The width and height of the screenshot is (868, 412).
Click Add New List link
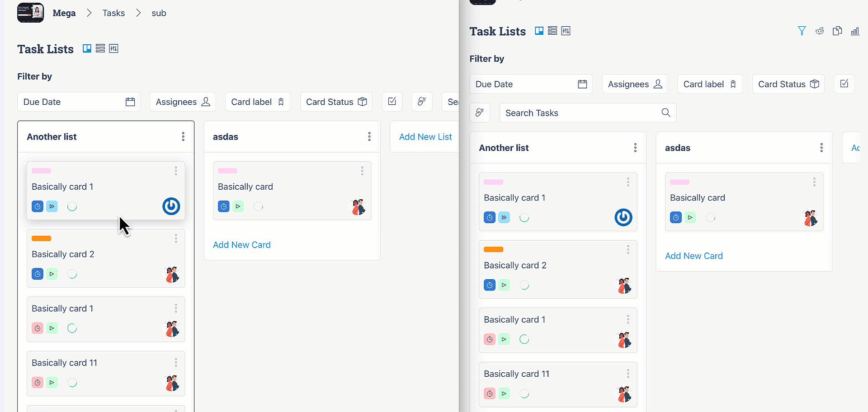click(425, 137)
